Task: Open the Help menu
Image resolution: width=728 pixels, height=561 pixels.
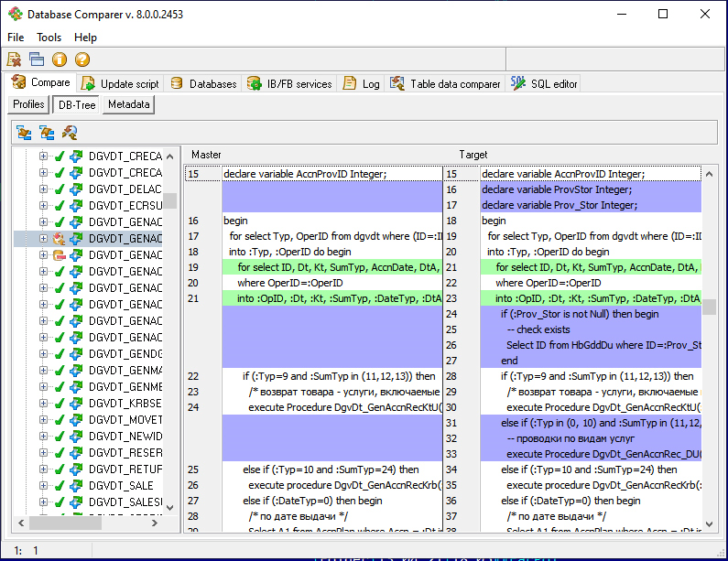Action: tap(85, 38)
